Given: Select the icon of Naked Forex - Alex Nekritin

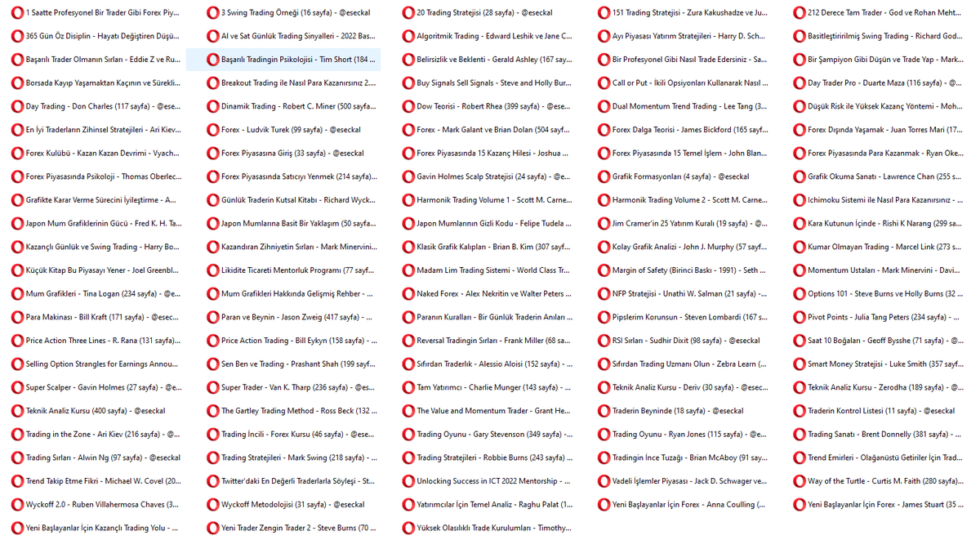Looking at the screenshot, I should click(x=408, y=294).
